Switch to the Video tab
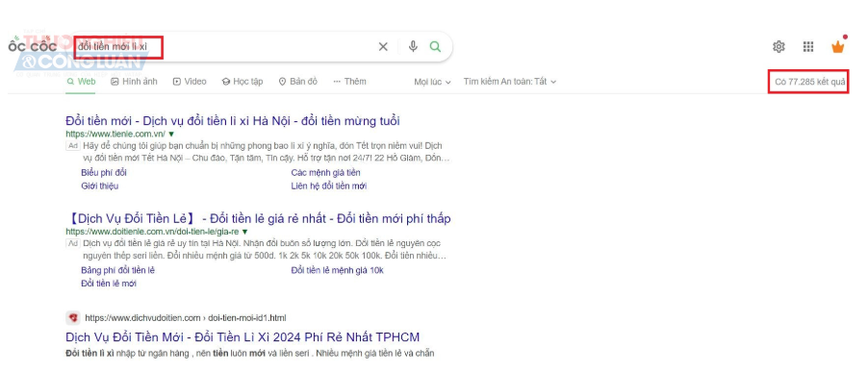The image size is (868, 372). click(x=190, y=82)
